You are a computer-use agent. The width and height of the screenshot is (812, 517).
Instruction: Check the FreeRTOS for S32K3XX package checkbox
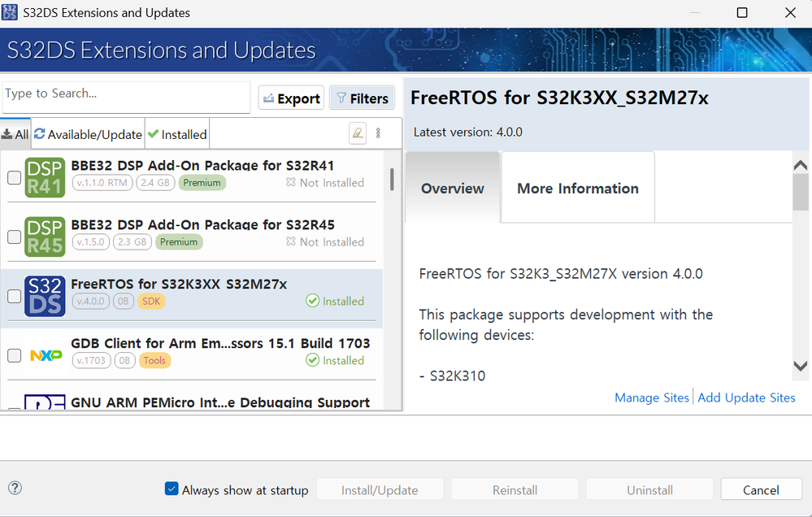pos(14,297)
